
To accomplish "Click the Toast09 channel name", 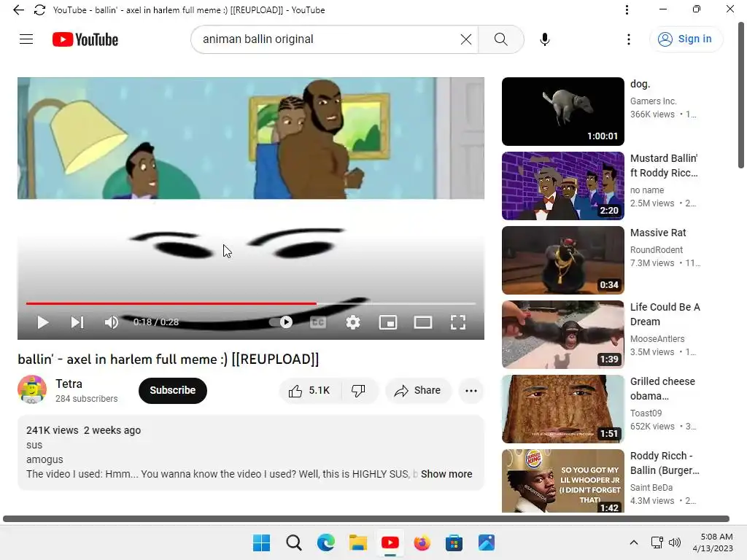I will click(646, 413).
